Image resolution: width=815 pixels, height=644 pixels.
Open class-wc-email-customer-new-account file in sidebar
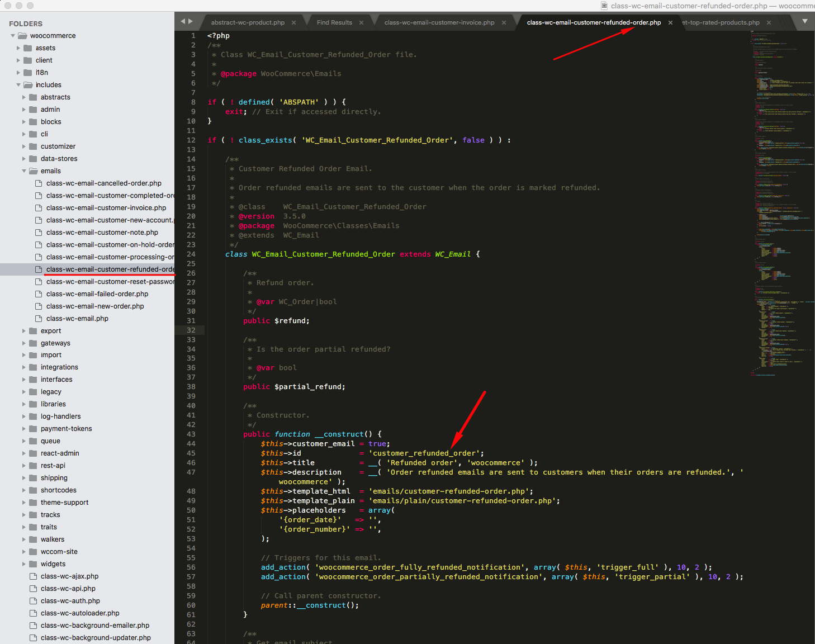(110, 220)
